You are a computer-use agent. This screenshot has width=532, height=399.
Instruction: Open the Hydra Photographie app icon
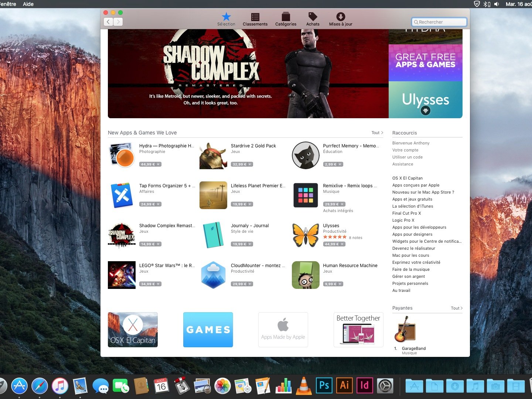tap(122, 156)
